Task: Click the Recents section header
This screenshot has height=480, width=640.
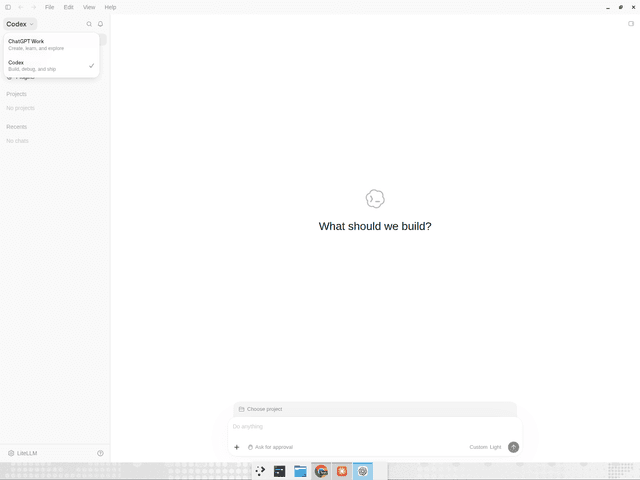Action: tap(16, 127)
